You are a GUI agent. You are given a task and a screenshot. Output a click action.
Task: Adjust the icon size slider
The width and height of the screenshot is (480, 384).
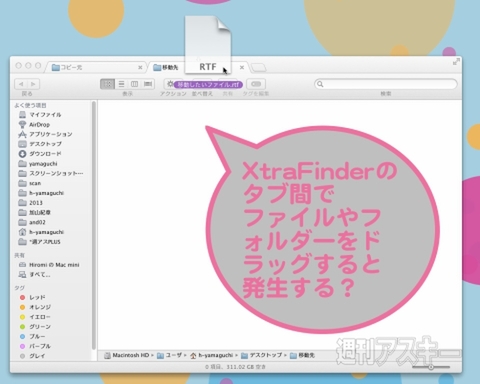point(431,367)
